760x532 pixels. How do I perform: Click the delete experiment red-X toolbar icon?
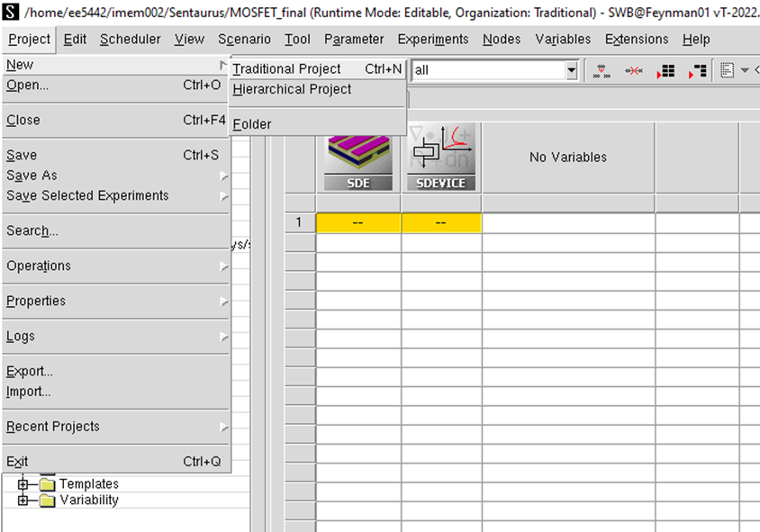click(634, 71)
